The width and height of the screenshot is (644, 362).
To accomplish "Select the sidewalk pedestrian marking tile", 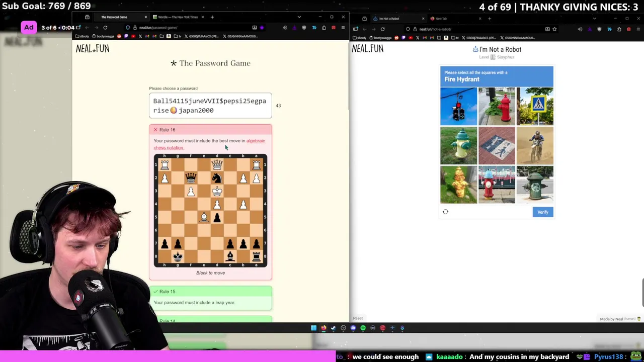I will point(497,145).
